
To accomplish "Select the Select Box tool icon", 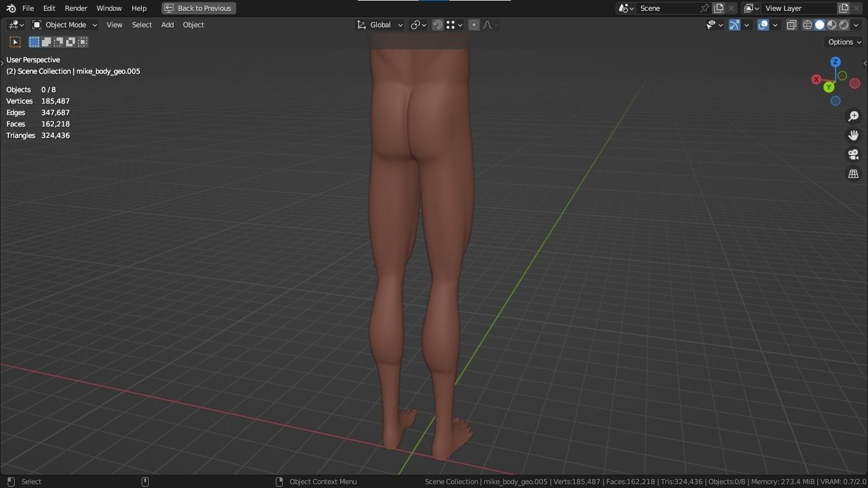I will 15,42.
